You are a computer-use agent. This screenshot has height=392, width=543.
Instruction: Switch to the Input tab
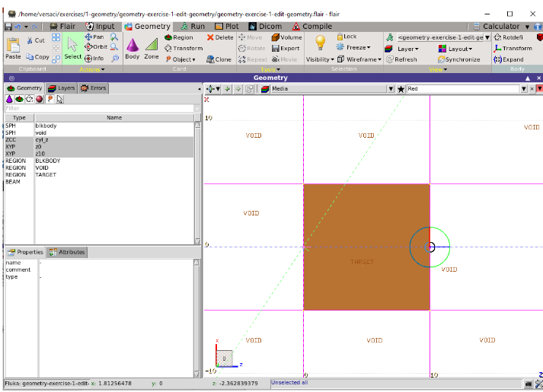coord(100,27)
